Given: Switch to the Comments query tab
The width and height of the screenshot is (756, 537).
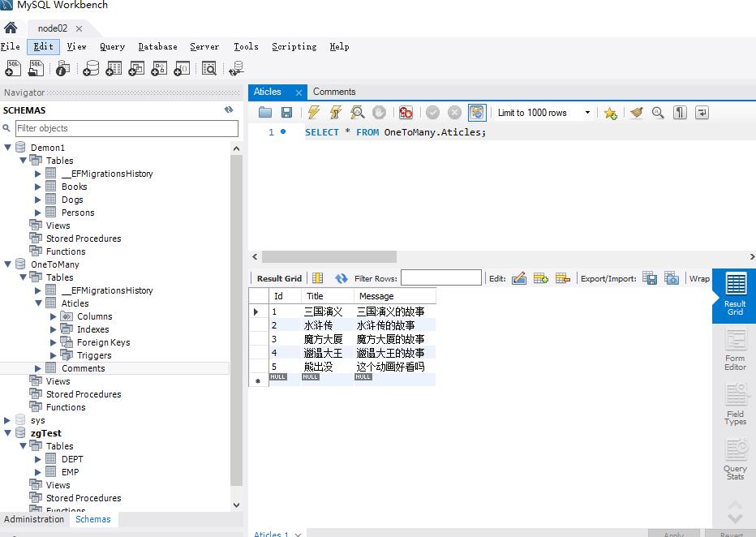Looking at the screenshot, I should 334,92.
